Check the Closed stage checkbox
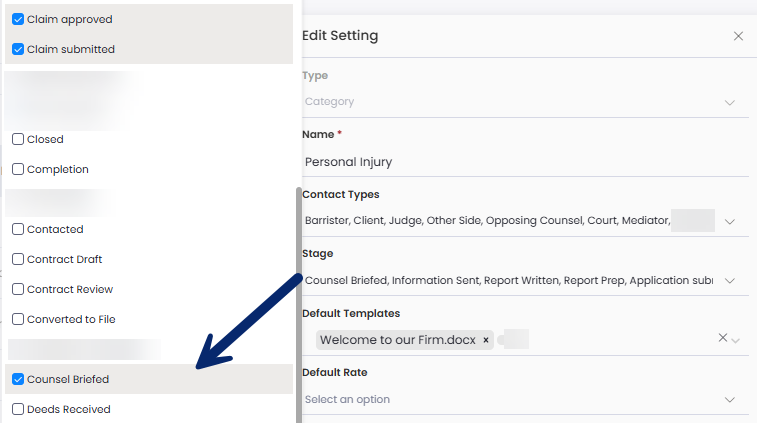The height and width of the screenshot is (423, 757). pyautogui.click(x=18, y=139)
